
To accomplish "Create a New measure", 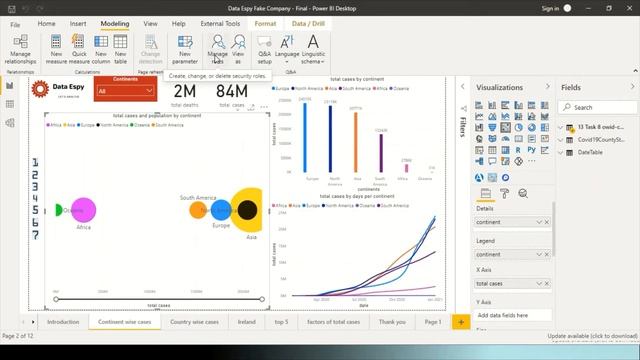I will [56, 49].
